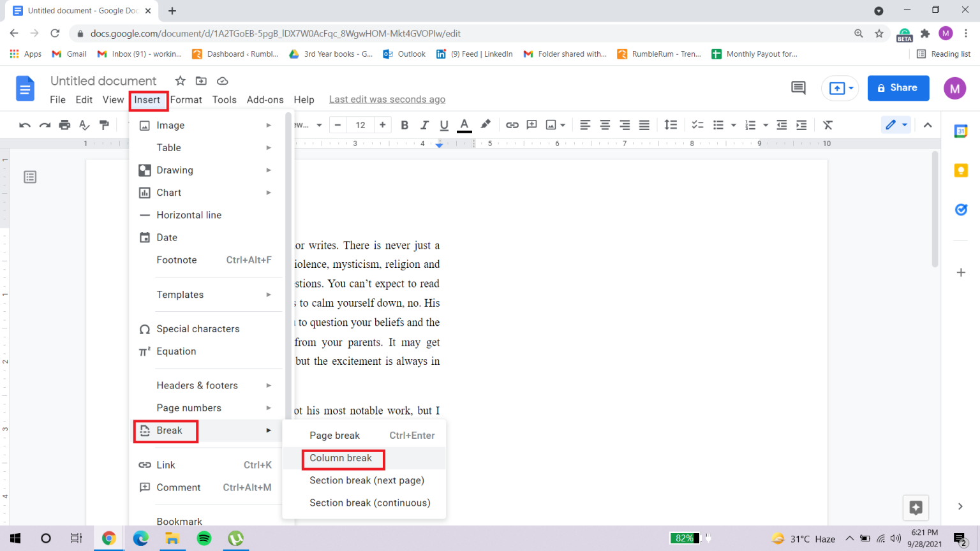Click the Print icon

pyautogui.click(x=64, y=124)
